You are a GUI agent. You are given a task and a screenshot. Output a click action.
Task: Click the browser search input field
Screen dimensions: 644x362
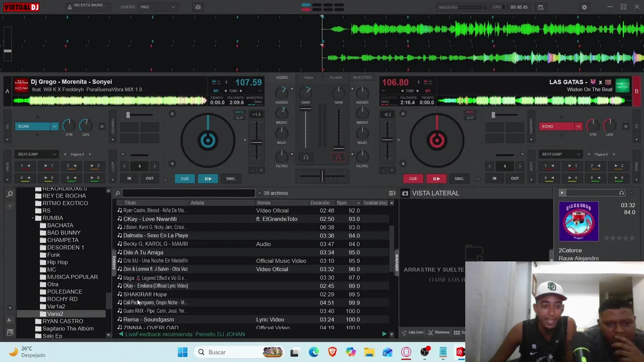pyautogui.click(x=188, y=193)
